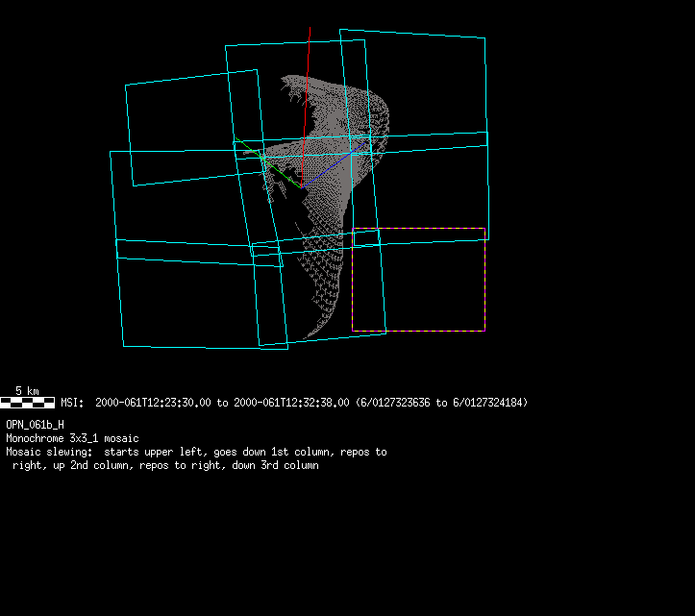The image size is (695, 616).
Task: Click the yellow-magenta dashed footprint frame
Action: 418,280
